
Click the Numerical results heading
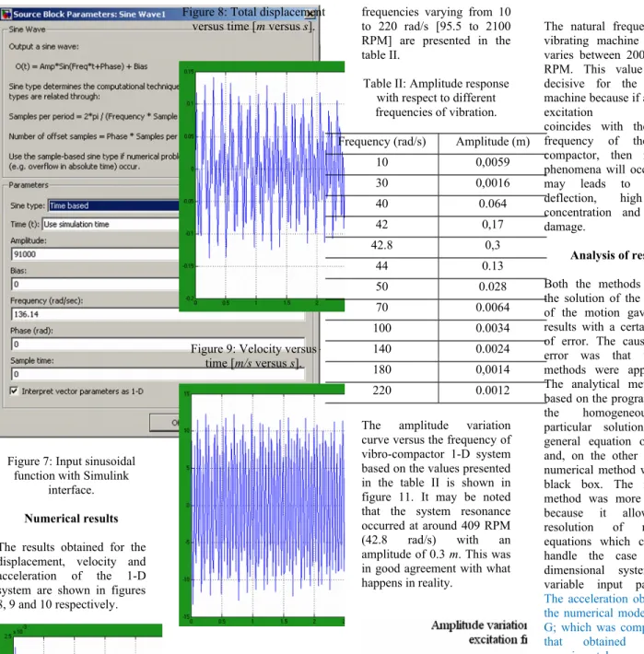click(x=71, y=518)
